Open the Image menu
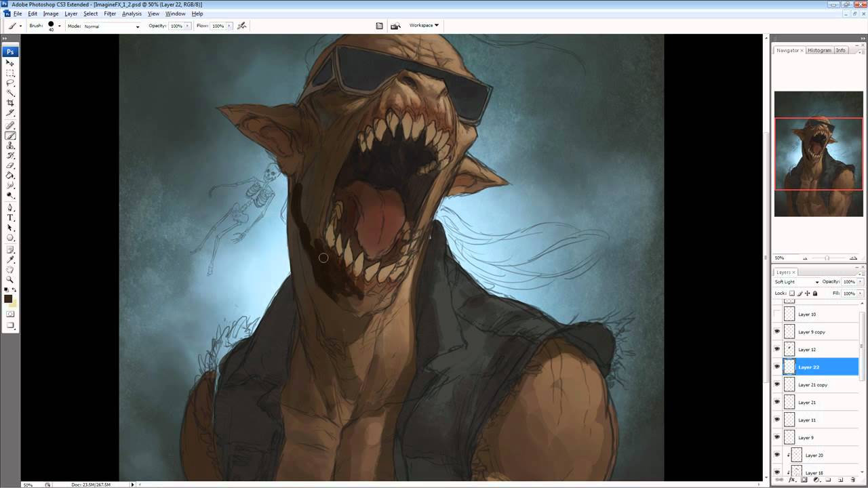The height and width of the screenshot is (488, 868). [x=51, y=14]
